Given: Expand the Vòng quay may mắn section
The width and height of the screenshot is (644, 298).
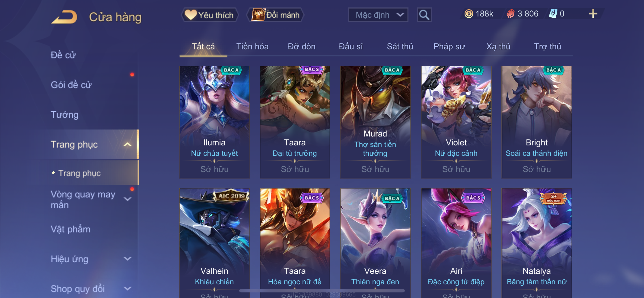Looking at the screenshot, I should (x=128, y=199).
